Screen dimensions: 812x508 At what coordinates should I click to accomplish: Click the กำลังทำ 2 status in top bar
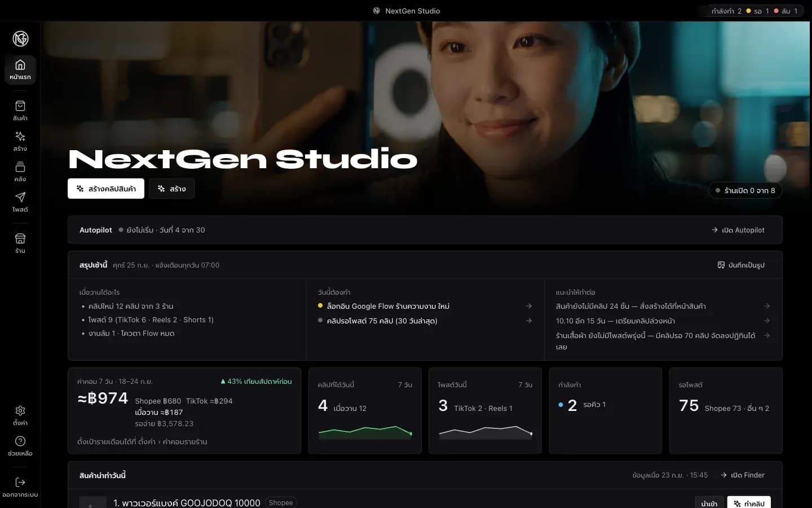(x=727, y=11)
